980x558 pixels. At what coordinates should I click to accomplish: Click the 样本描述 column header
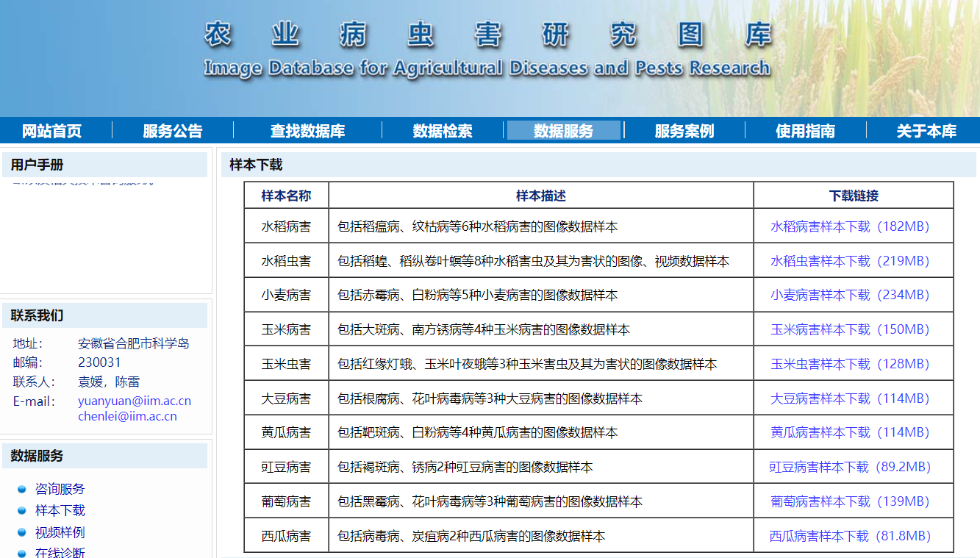[541, 196]
